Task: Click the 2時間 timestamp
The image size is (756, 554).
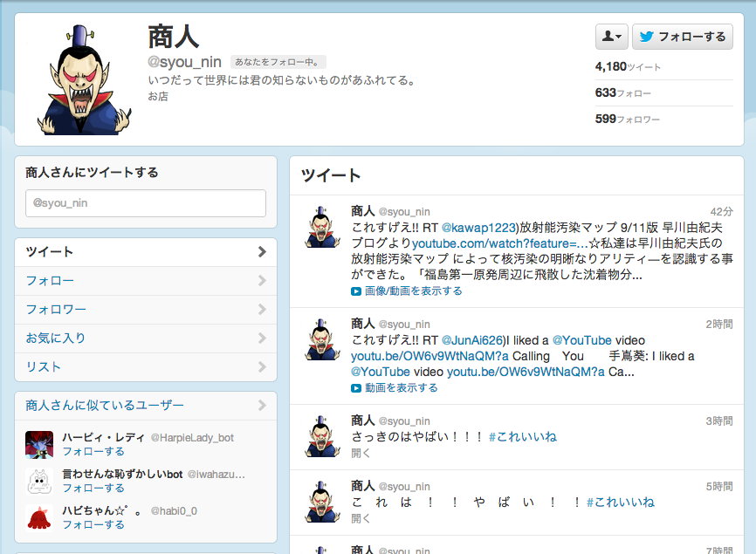Action: pyautogui.click(x=719, y=325)
